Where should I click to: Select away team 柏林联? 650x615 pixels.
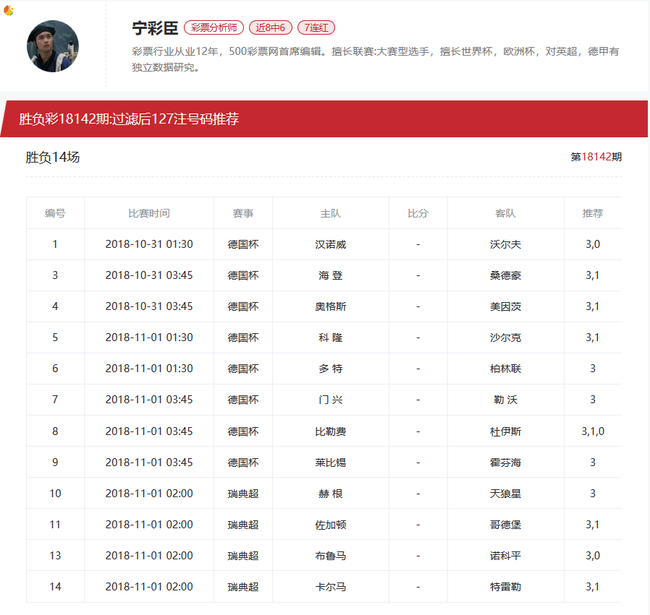505,369
